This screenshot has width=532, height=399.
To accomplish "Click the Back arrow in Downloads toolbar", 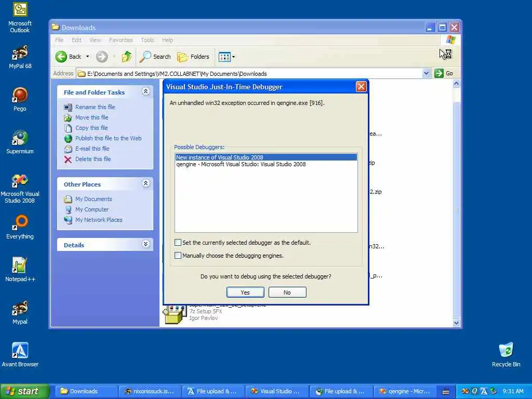I will 68,57.
